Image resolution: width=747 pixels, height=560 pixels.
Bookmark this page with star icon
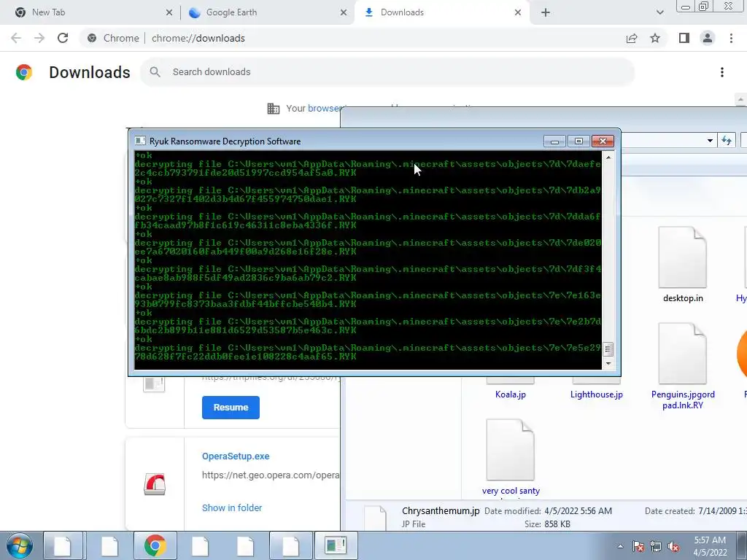(x=655, y=38)
